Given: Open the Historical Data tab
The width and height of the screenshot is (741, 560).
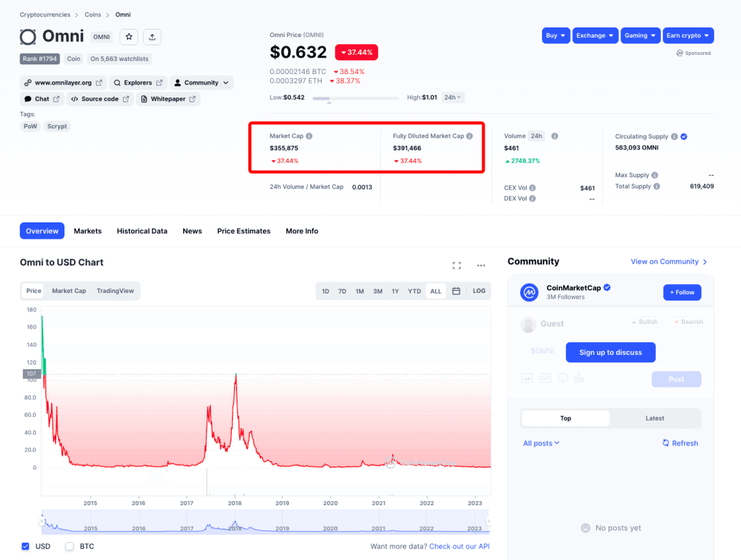Looking at the screenshot, I should [142, 231].
